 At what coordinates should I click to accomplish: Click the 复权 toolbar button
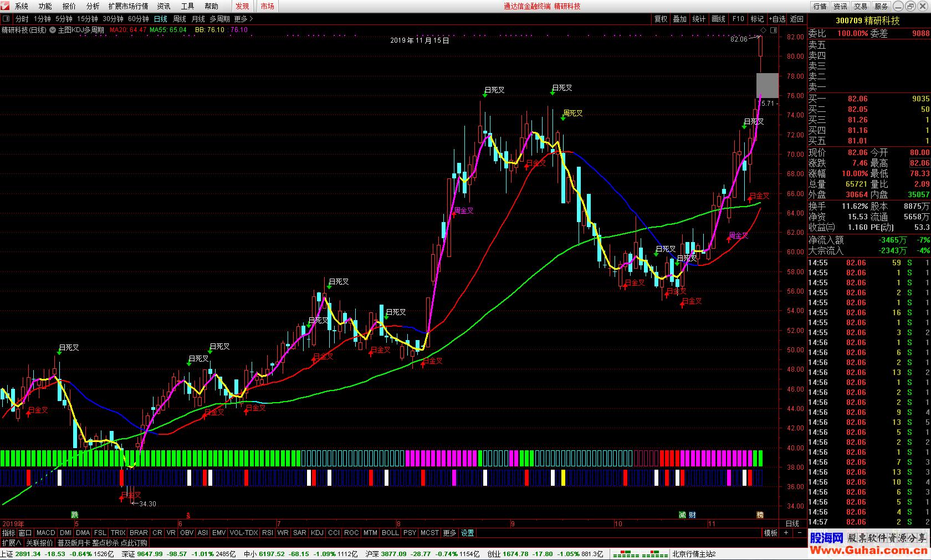click(661, 19)
